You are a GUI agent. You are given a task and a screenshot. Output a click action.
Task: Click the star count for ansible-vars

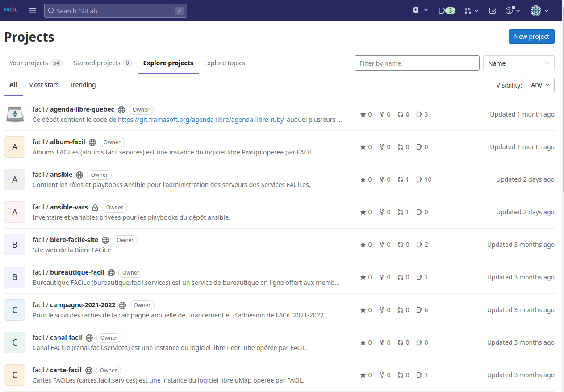pos(366,212)
